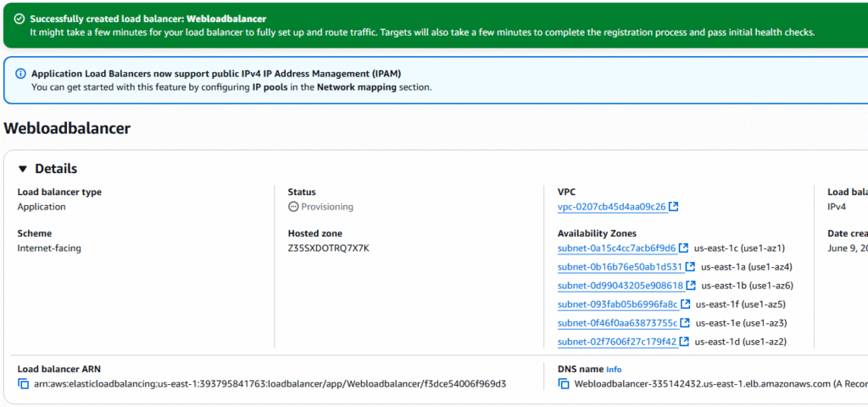
Task: Click external icon beside subnet-093fab05b6996fa8c
Action: (x=685, y=304)
